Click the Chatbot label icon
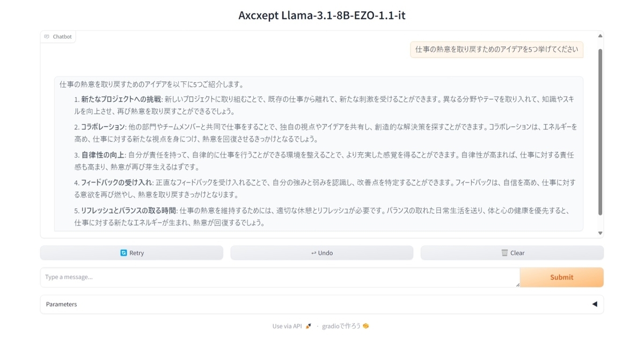This screenshot has width=644, height=338. (x=47, y=36)
